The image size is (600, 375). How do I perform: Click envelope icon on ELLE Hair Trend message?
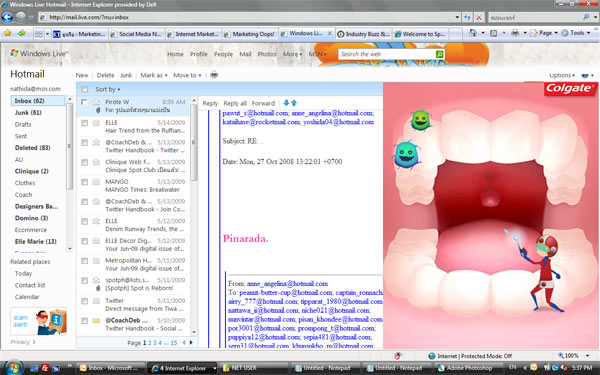[x=96, y=123]
